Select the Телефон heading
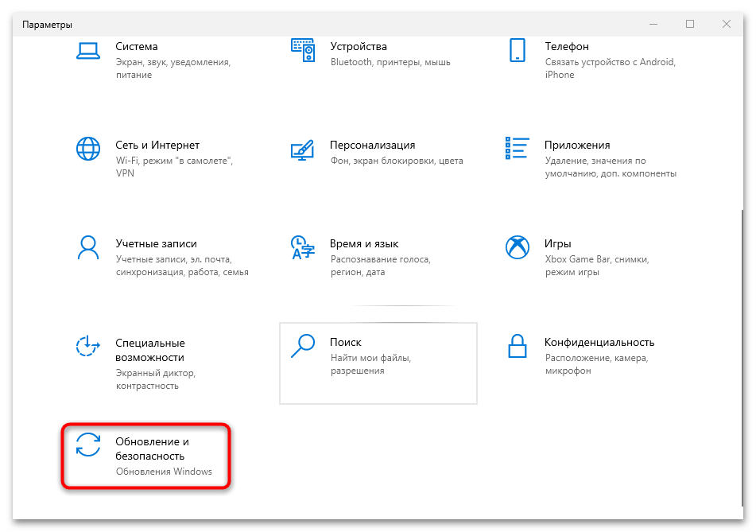The height and width of the screenshot is (532, 756). pos(567,47)
